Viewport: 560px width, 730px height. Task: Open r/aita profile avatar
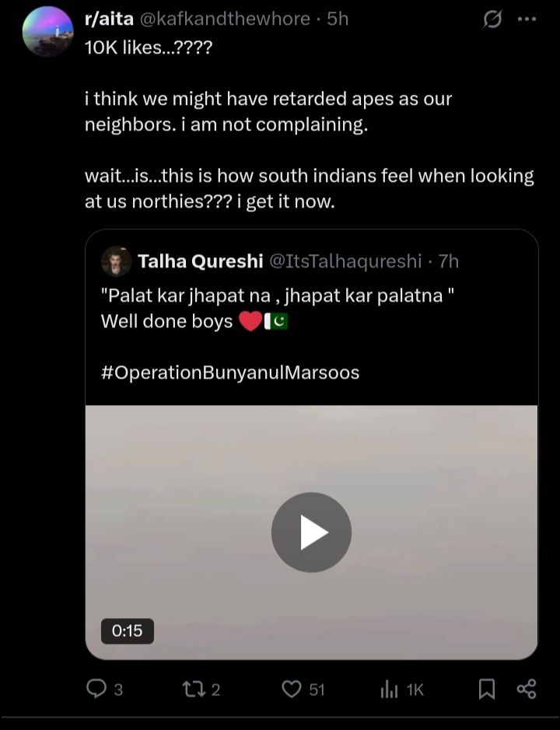click(48, 32)
